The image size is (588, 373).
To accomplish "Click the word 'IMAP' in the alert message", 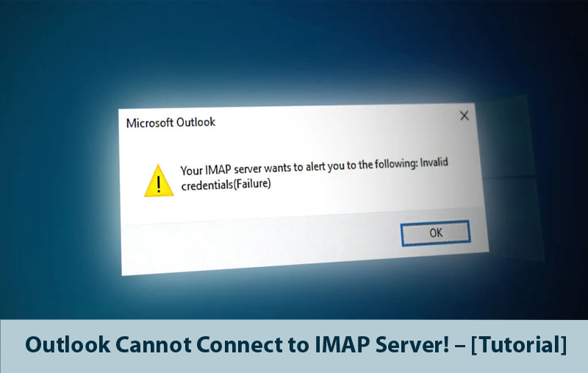I will [218, 170].
